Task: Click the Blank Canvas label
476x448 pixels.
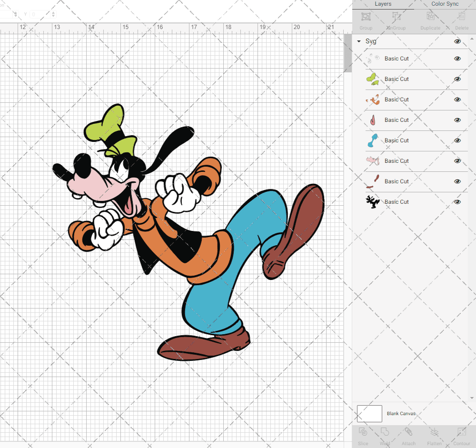Action: coord(401,414)
